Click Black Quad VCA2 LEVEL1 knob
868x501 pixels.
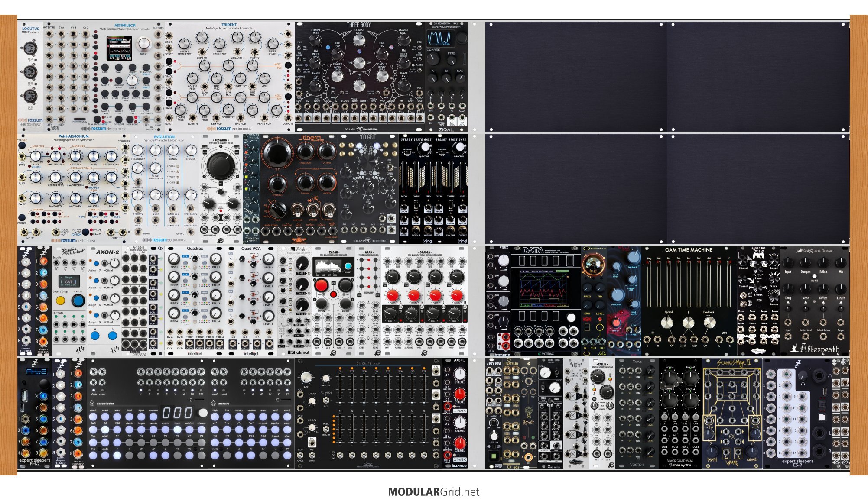click(670, 378)
